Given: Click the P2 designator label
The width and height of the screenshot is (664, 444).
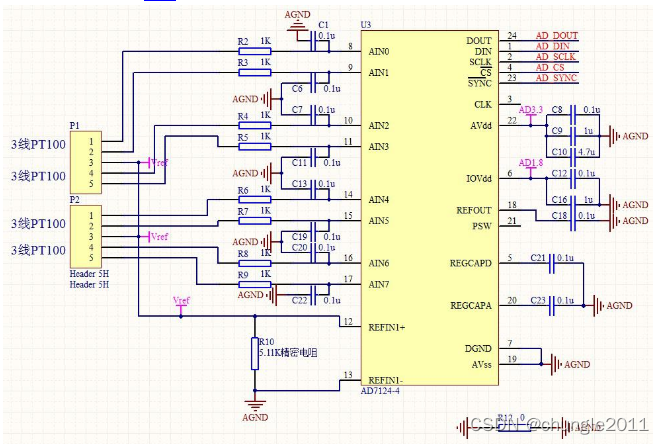Looking at the screenshot, I should point(75,200).
